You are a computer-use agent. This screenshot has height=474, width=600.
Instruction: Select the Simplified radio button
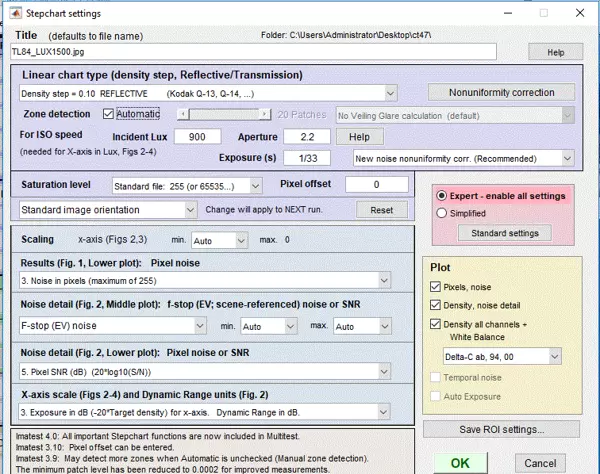click(x=442, y=213)
